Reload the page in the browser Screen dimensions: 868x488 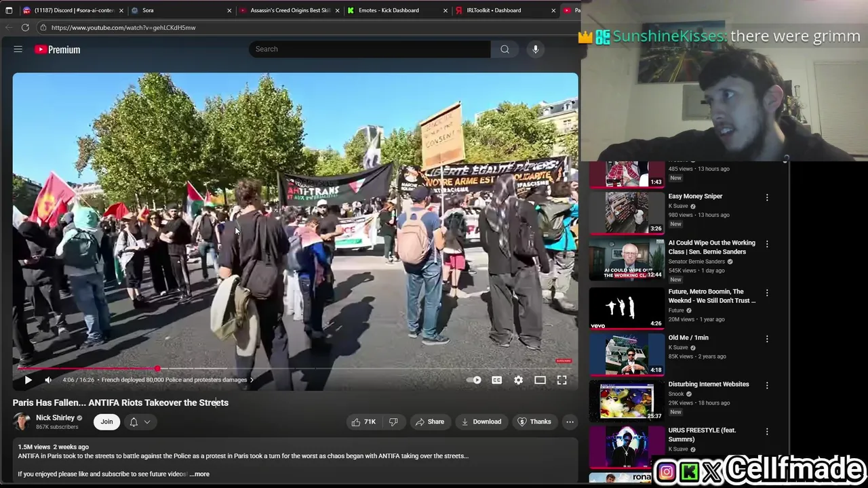point(25,27)
